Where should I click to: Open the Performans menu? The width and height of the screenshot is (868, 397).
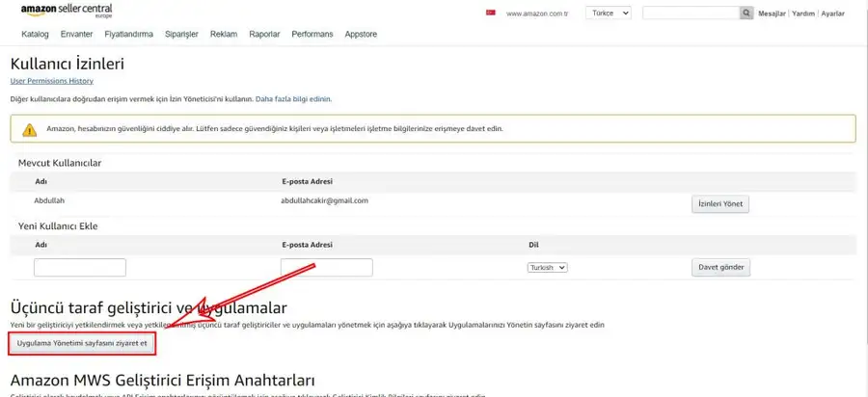[x=312, y=35]
